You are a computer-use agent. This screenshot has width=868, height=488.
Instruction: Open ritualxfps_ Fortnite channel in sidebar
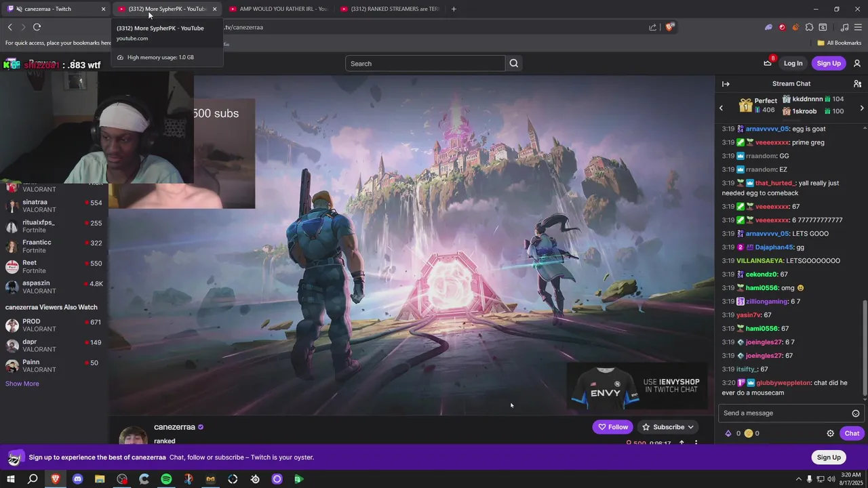[x=54, y=226]
